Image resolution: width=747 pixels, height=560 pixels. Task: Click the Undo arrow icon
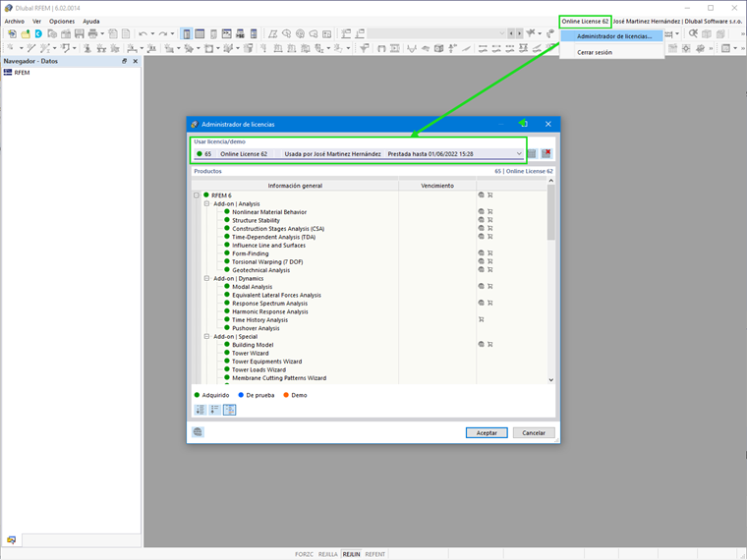point(143,33)
